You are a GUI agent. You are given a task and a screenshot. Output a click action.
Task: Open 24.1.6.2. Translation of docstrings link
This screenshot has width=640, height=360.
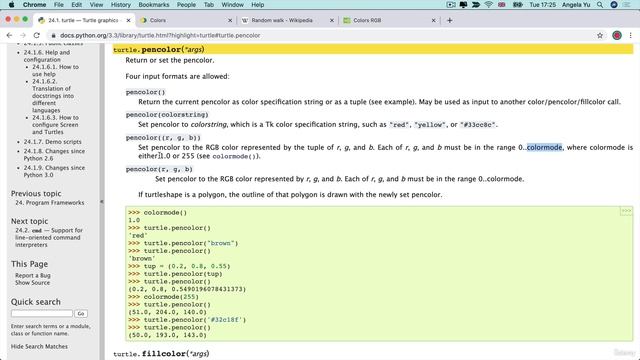point(53,96)
